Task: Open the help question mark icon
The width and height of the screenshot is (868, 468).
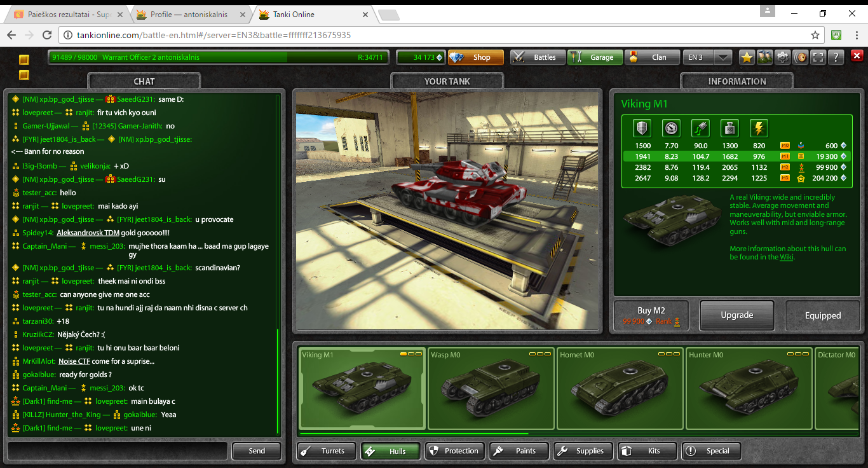Action: pos(836,57)
